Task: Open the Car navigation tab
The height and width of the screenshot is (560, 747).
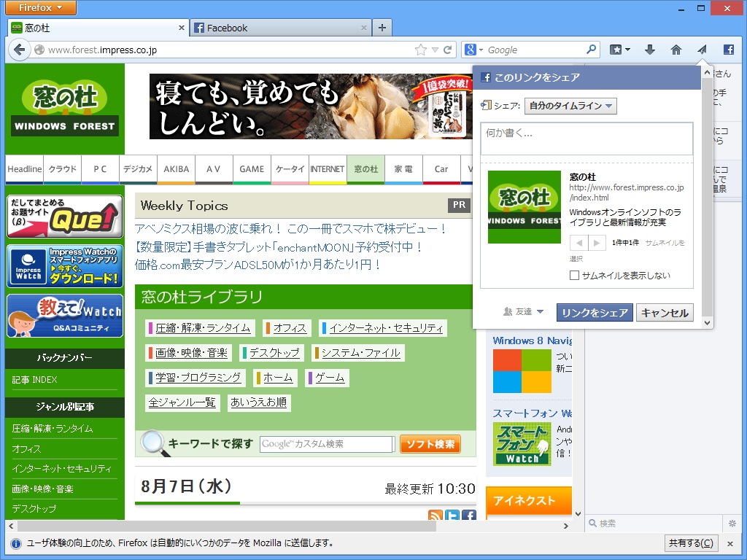Action: (x=441, y=169)
